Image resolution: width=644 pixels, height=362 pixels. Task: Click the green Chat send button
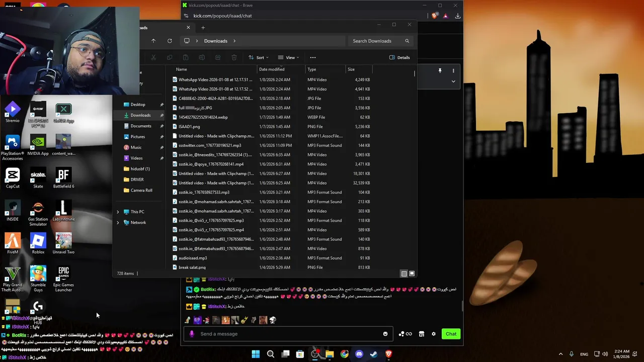pos(451,334)
